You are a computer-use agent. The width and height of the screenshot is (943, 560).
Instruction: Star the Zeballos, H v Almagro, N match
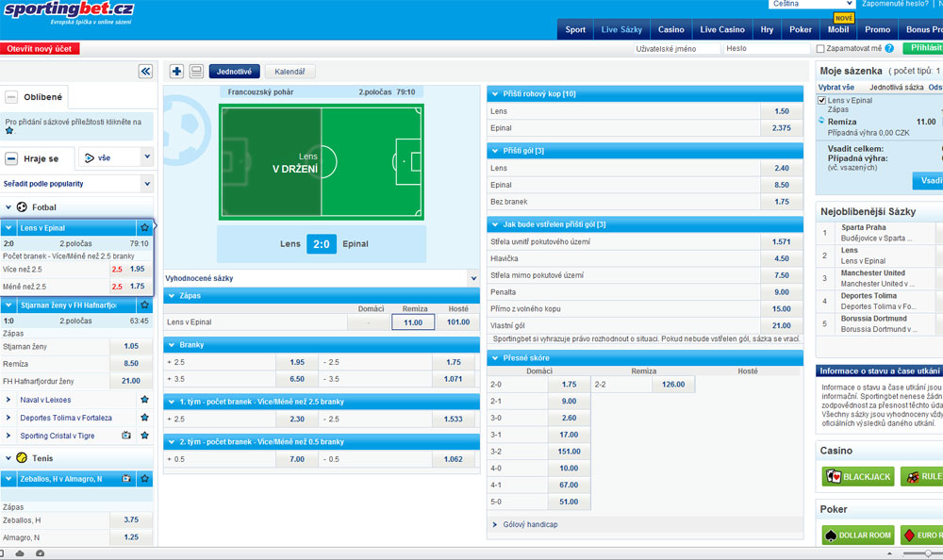(x=144, y=479)
